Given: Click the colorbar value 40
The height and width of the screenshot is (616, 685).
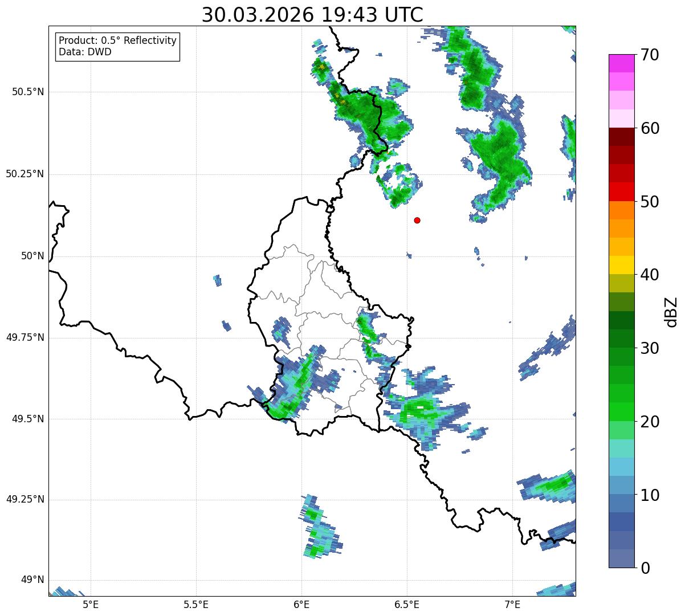Looking at the screenshot, I should tap(650, 275).
